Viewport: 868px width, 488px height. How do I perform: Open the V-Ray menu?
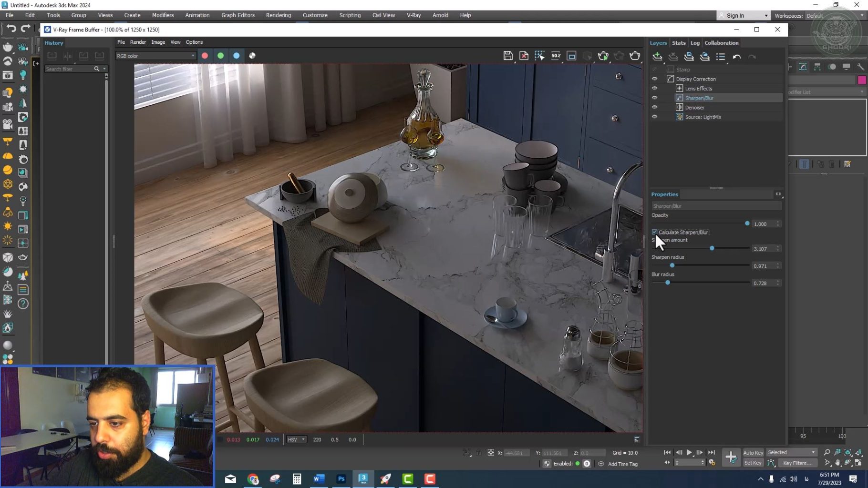point(413,15)
